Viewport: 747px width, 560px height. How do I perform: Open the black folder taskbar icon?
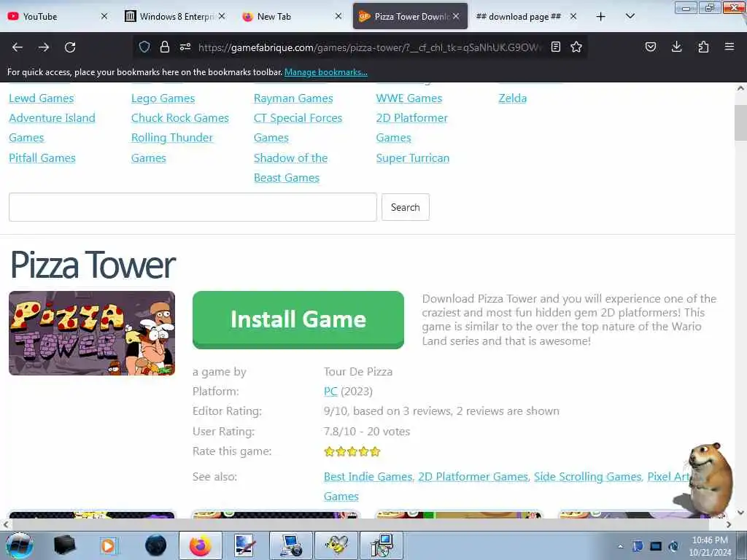(64, 545)
